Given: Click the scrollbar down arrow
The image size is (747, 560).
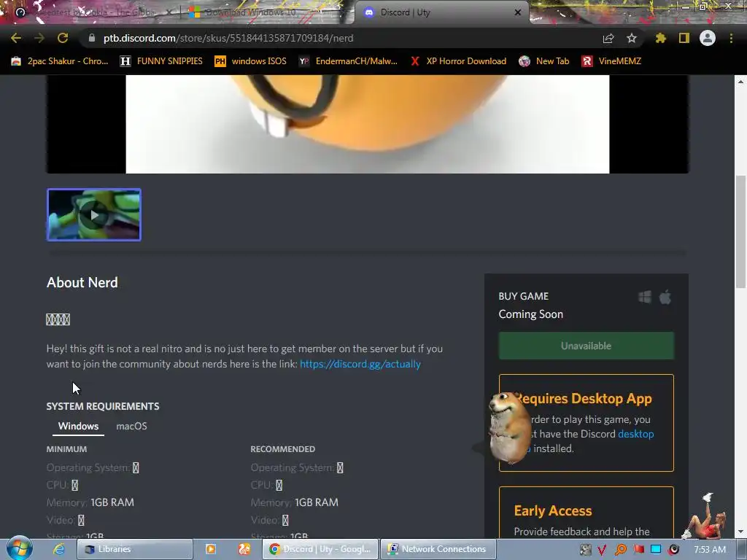Looking at the screenshot, I should pos(741,532).
